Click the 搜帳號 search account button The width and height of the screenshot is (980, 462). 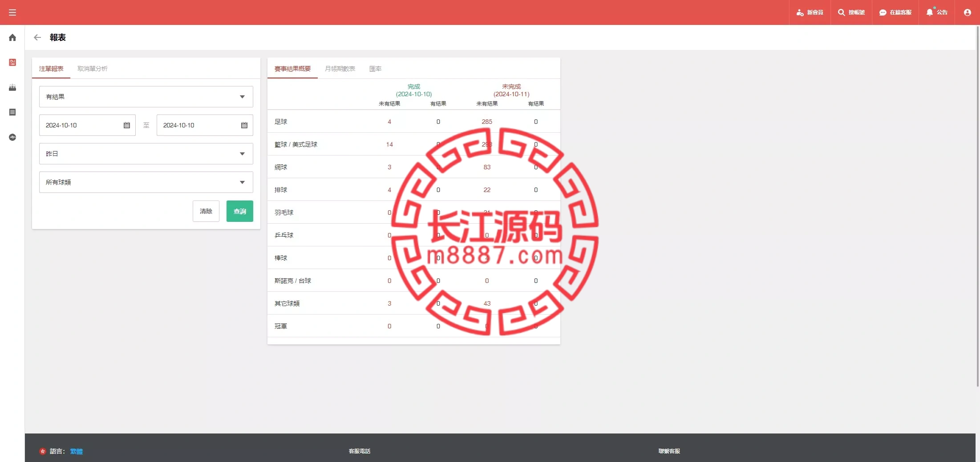pyautogui.click(x=851, y=12)
